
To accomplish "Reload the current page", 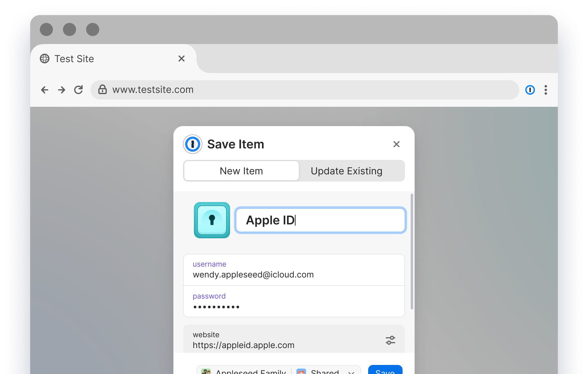I will (x=78, y=90).
